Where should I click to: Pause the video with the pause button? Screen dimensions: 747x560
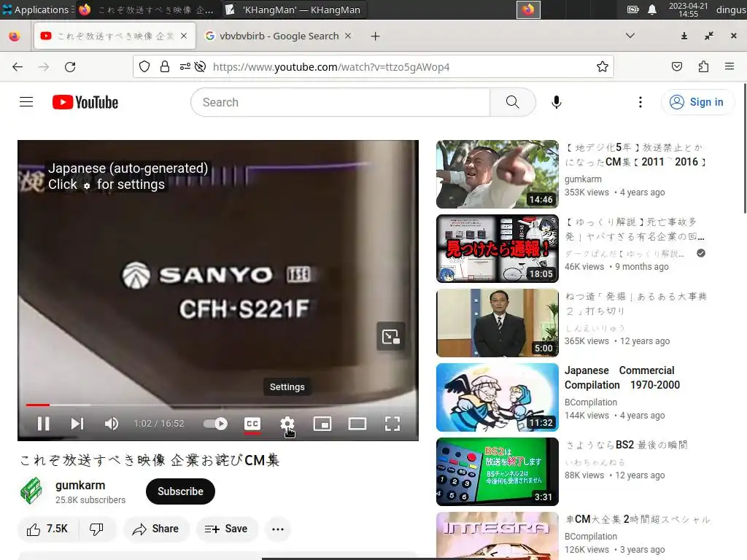(x=43, y=424)
